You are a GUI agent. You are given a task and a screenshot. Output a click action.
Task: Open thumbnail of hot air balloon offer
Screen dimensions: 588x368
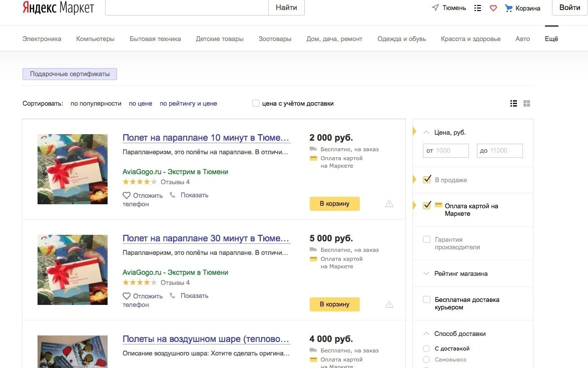tap(73, 351)
